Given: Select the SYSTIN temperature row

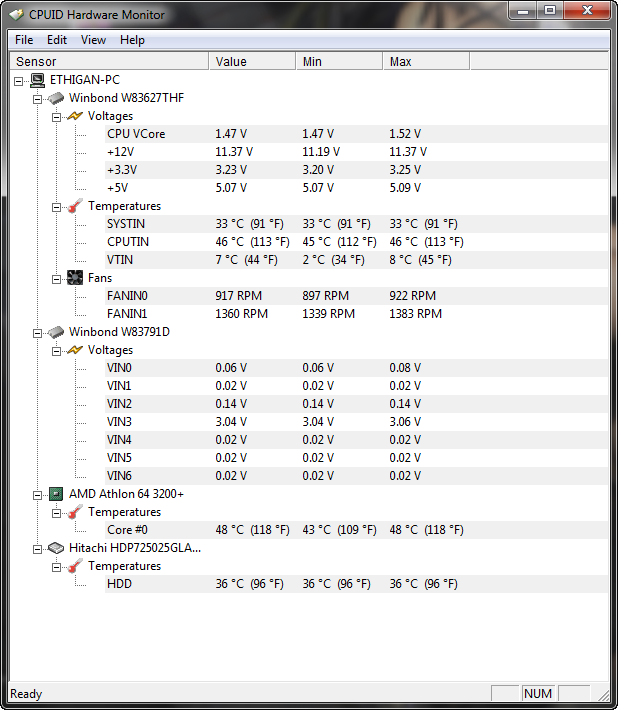Looking at the screenshot, I should (356, 224).
